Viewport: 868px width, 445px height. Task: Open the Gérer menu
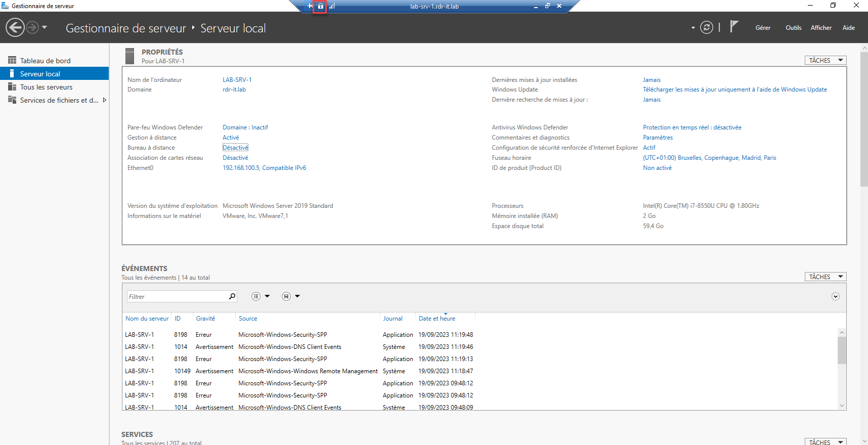762,28
